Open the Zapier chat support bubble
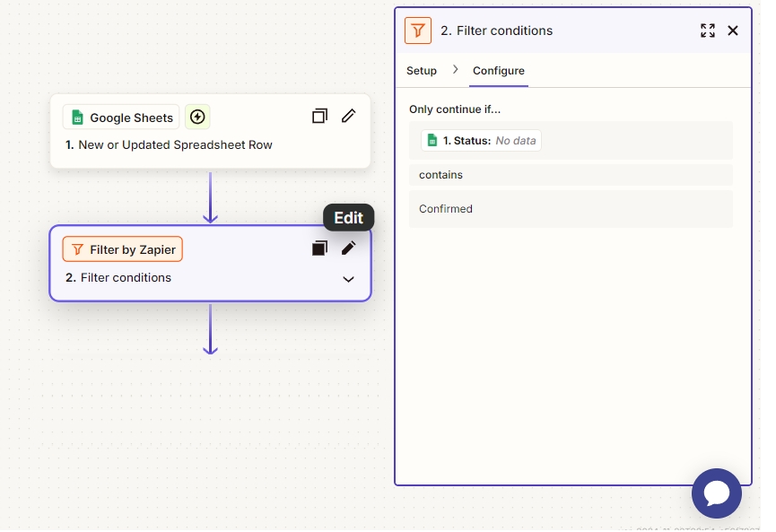This screenshot has width=776, height=532. [717, 493]
